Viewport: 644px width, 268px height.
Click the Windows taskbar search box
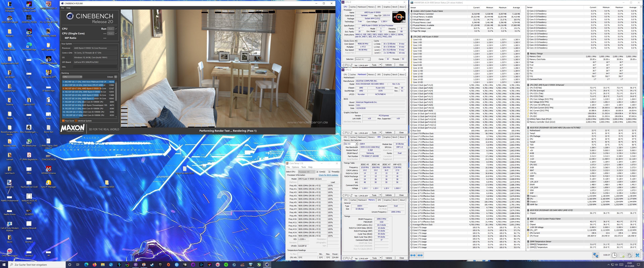[37, 265]
